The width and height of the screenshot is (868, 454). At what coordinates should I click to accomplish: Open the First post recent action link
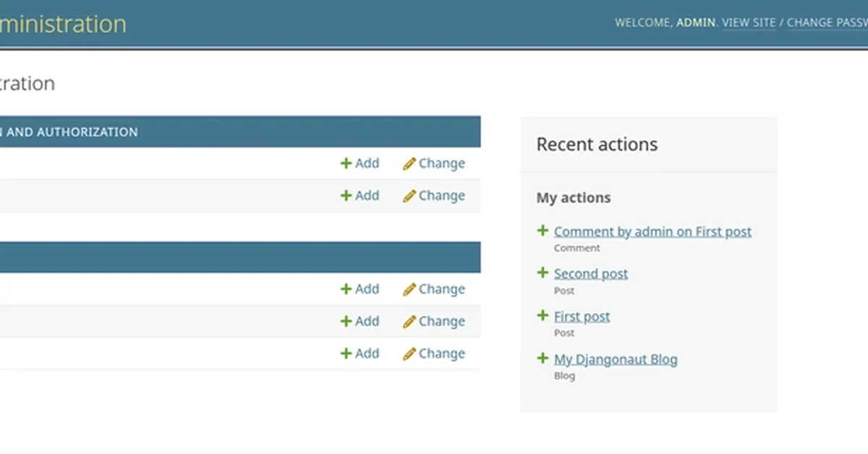coord(582,316)
